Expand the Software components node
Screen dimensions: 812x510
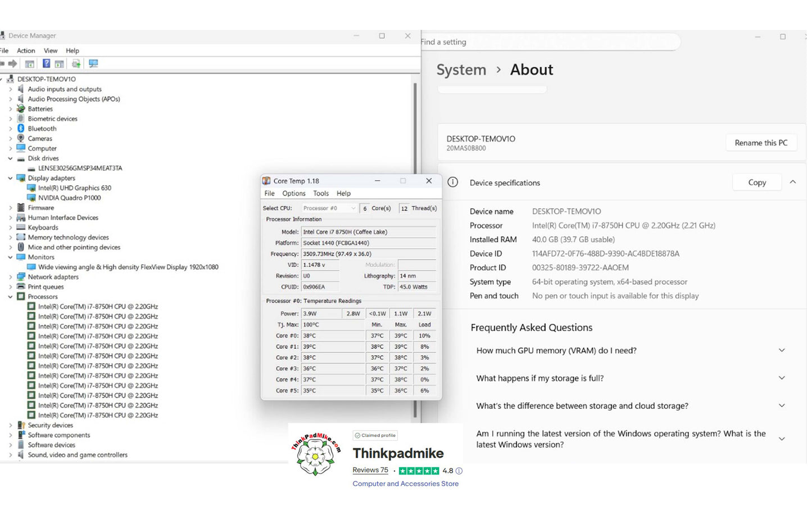tap(11, 435)
